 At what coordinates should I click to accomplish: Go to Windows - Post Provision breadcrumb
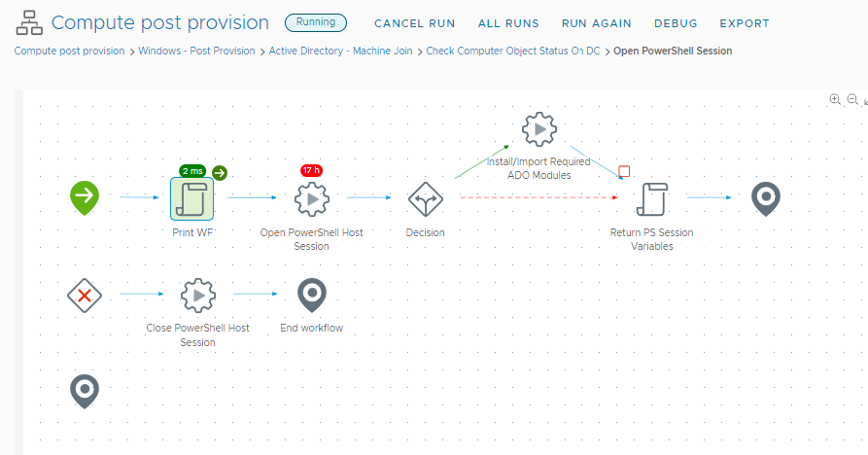pyautogui.click(x=196, y=51)
